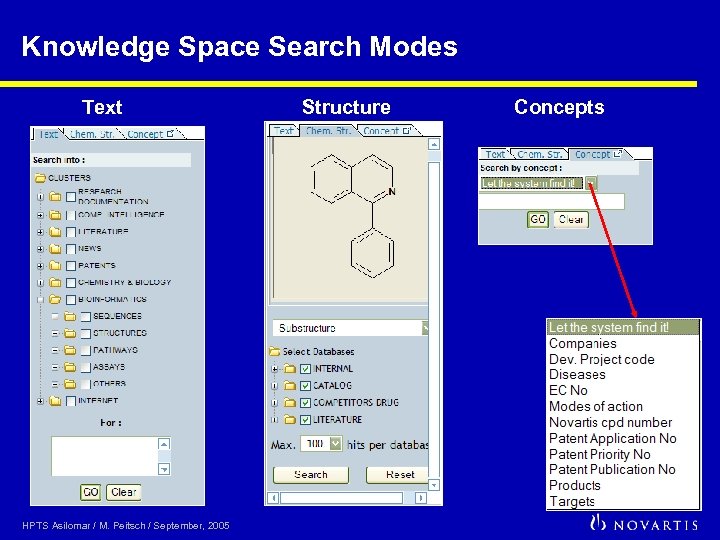Click the INTERNAL database folder icon
Image resolution: width=720 pixels, height=540 pixels.
290,369
